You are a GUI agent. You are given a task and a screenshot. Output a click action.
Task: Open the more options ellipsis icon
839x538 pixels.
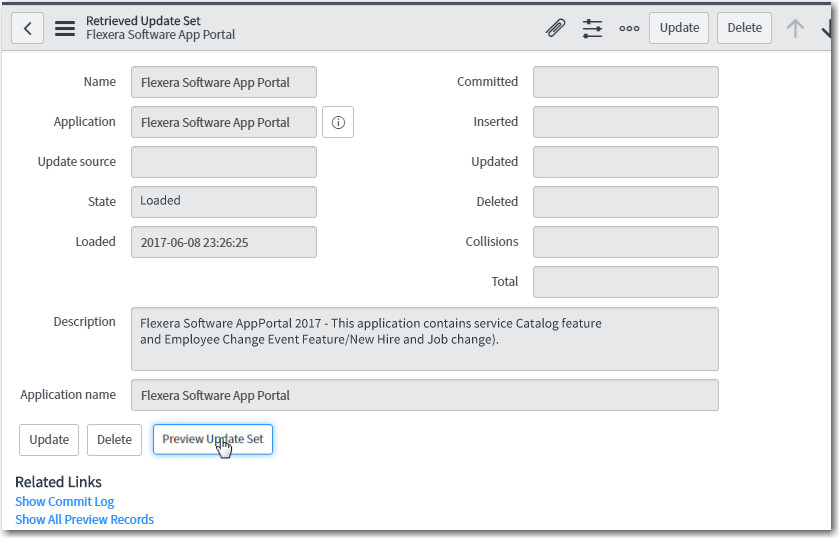click(x=629, y=28)
